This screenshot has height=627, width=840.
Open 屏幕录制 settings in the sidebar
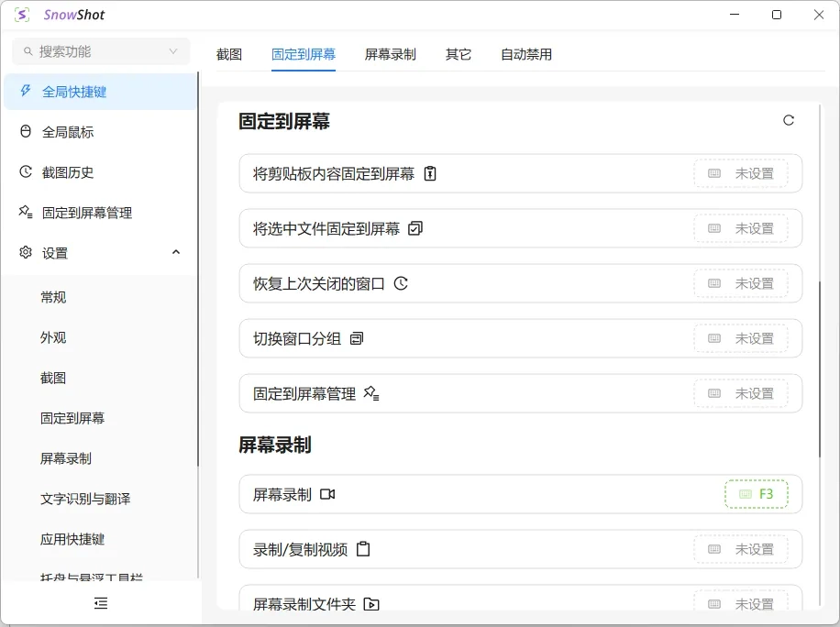pos(101,458)
